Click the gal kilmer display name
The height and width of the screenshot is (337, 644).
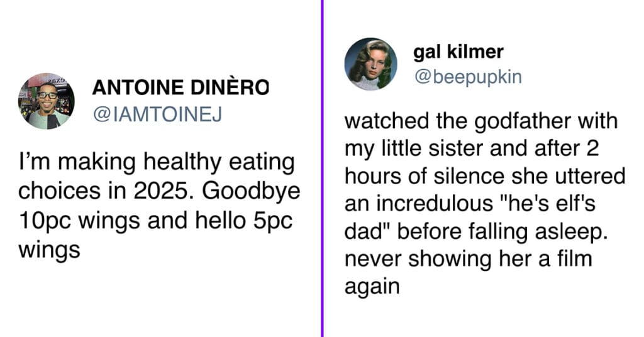pos(458,52)
